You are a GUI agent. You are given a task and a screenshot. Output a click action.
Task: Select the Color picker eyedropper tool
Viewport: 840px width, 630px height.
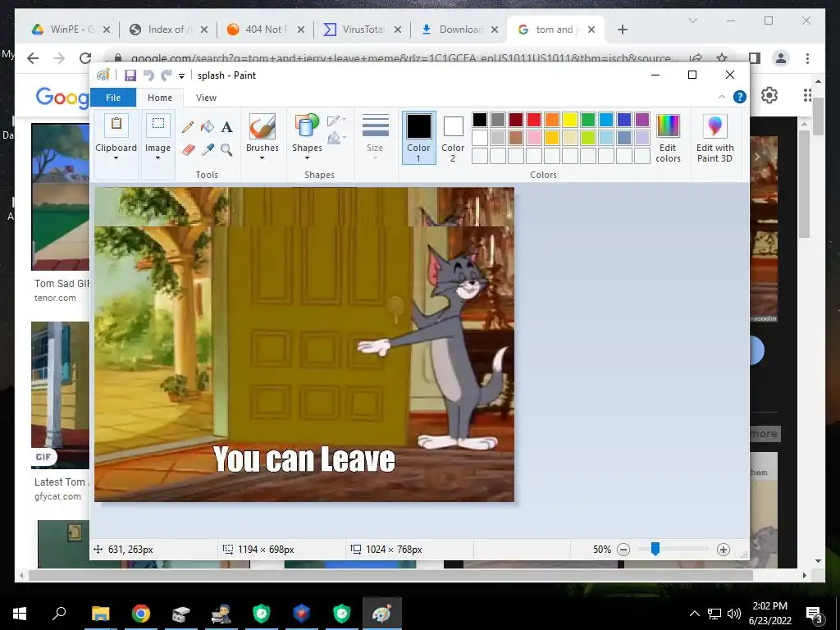coord(208,149)
